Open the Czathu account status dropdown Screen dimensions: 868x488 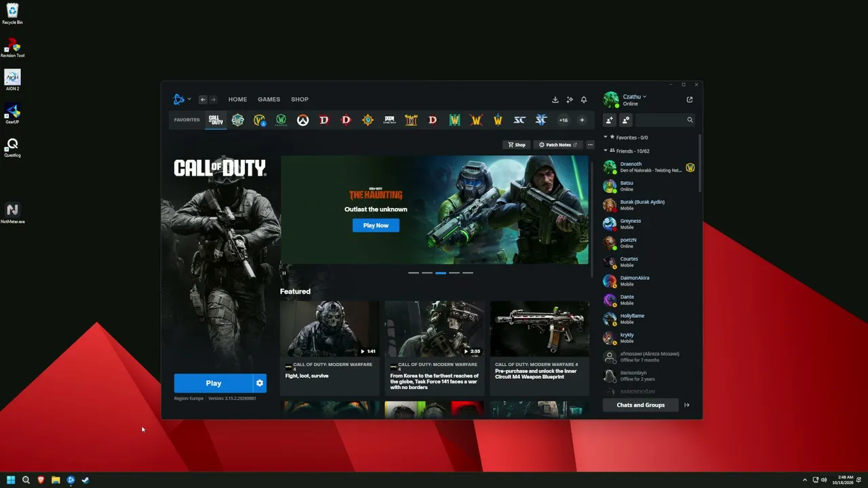pos(635,96)
